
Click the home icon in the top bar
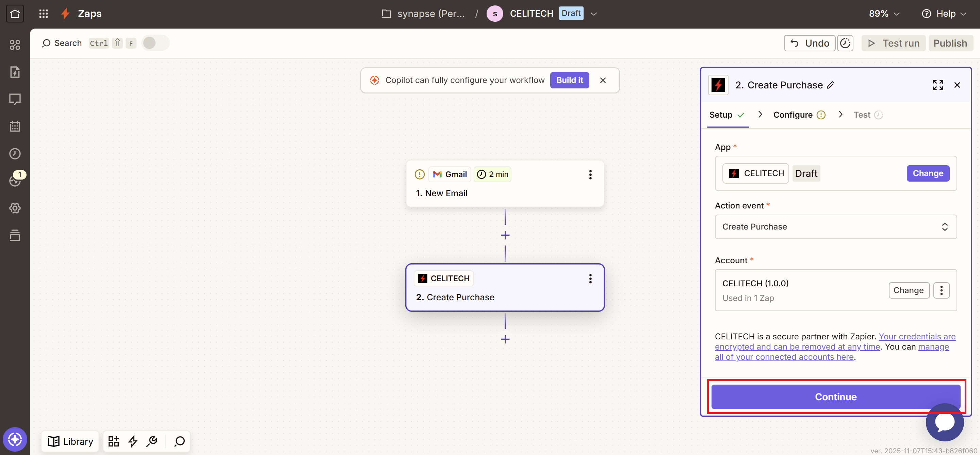coord(15,14)
